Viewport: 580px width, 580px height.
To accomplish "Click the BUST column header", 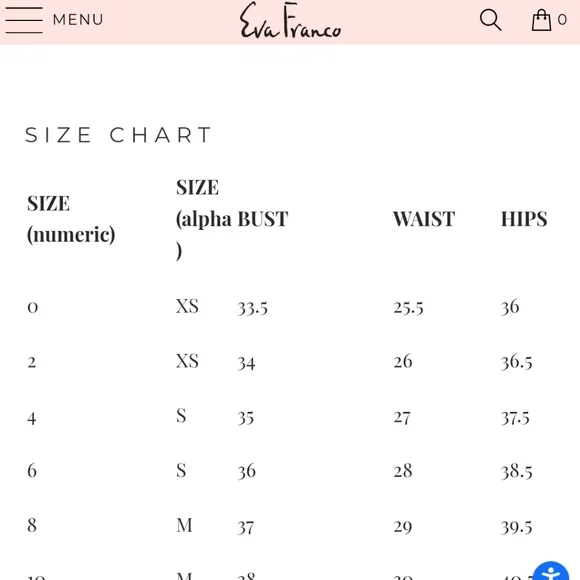I will pos(263,219).
